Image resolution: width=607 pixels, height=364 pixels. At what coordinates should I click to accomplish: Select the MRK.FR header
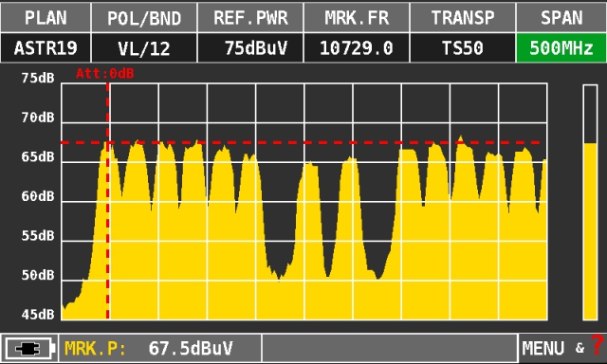point(357,17)
